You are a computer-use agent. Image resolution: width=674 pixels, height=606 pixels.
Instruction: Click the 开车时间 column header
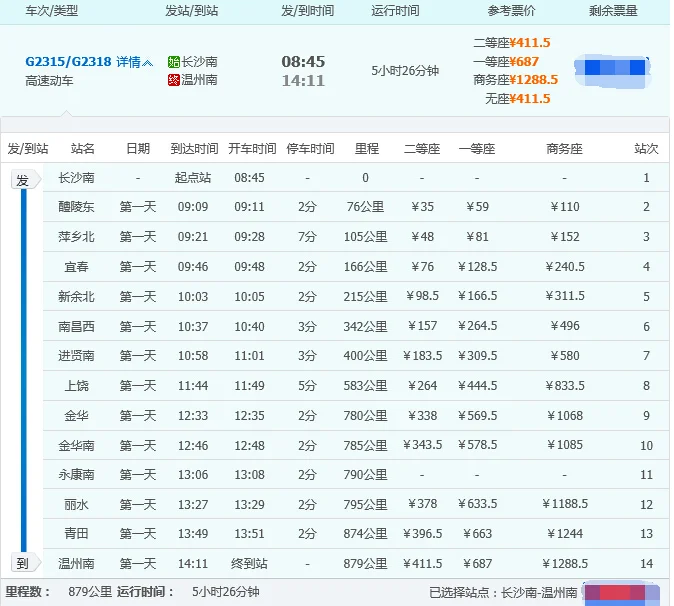252,149
